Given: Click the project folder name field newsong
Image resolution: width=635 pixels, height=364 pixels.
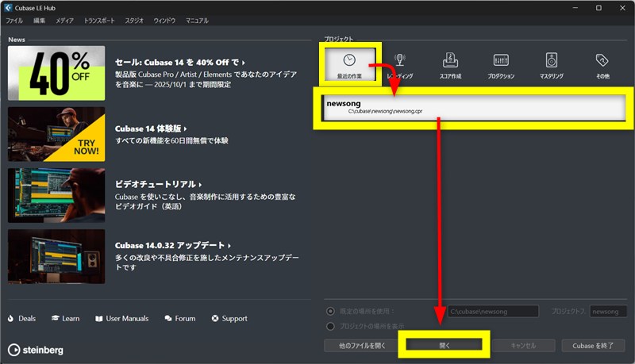Looking at the screenshot, I should pos(608,312).
